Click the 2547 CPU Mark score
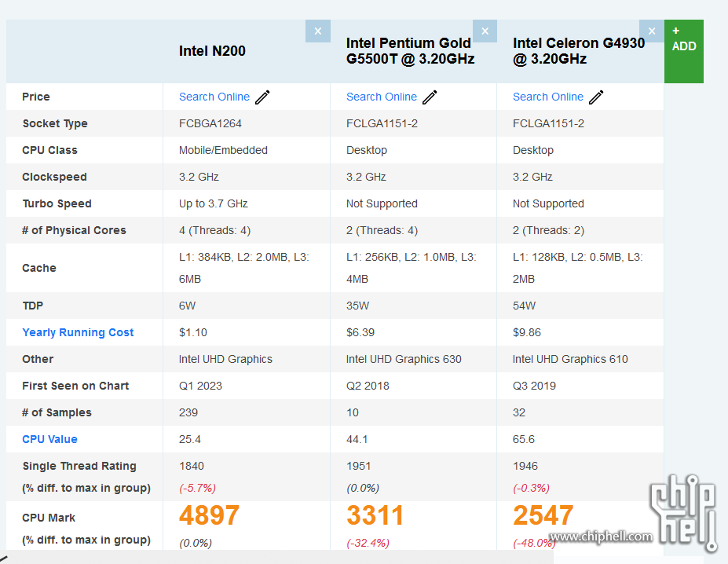728x564 pixels. pyautogui.click(x=543, y=515)
